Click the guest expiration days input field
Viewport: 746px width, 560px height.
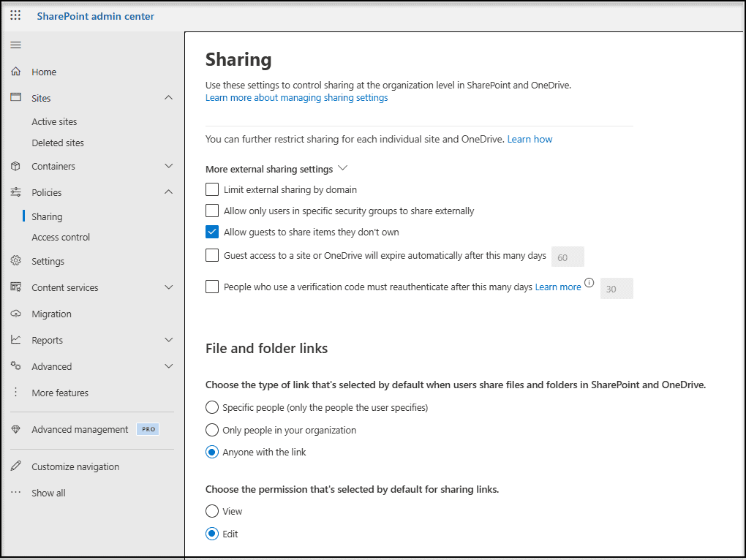click(x=568, y=257)
